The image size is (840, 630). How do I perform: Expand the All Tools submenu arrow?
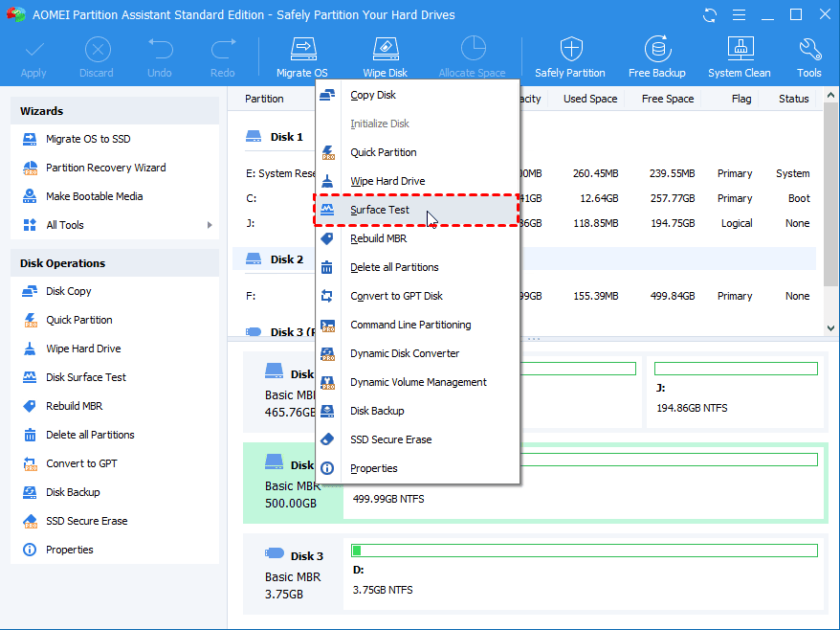pyautogui.click(x=210, y=225)
